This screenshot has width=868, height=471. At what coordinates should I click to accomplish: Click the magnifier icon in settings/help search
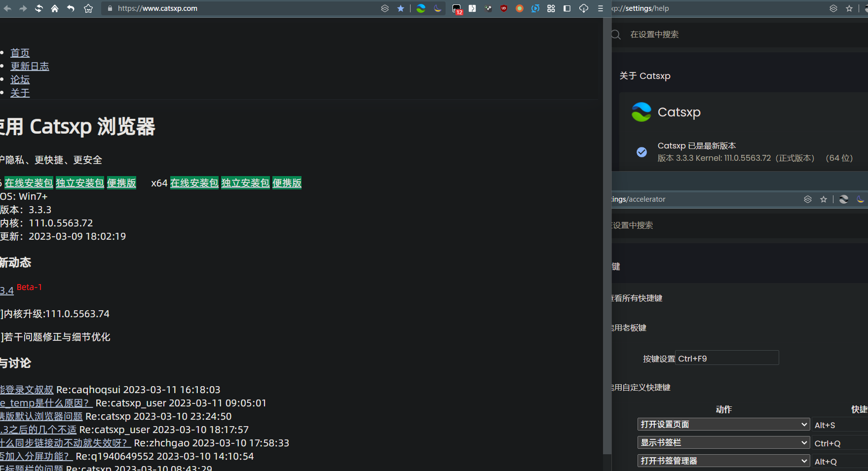[x=616, y=35]
